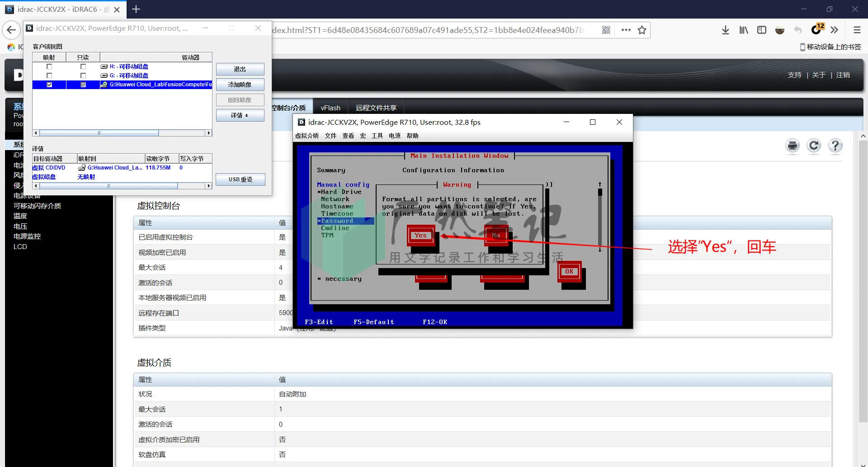Image resolution: width=868 pixels, height=467 pixels.
Task: Click drive list scrollbar left arrow
Action: [x=36, y=133]
